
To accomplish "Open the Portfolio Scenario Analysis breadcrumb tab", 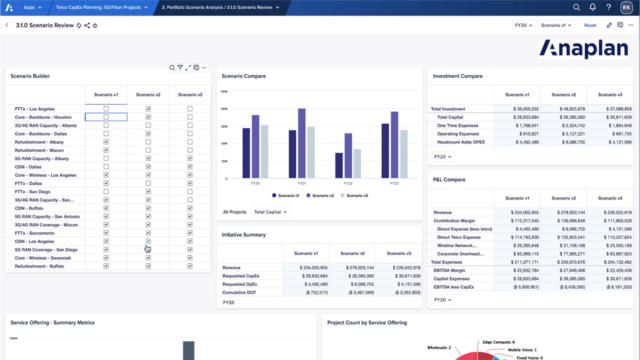I will click(220, 7).
